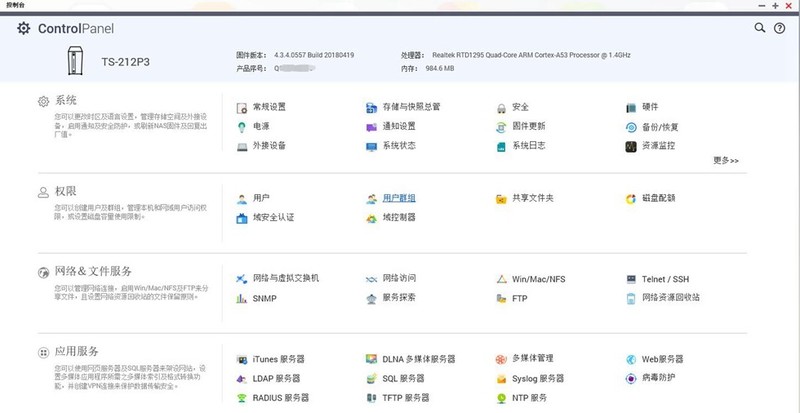Click the LDAP 服务器 link
The image size is (800, 413).
pos(276,379)
